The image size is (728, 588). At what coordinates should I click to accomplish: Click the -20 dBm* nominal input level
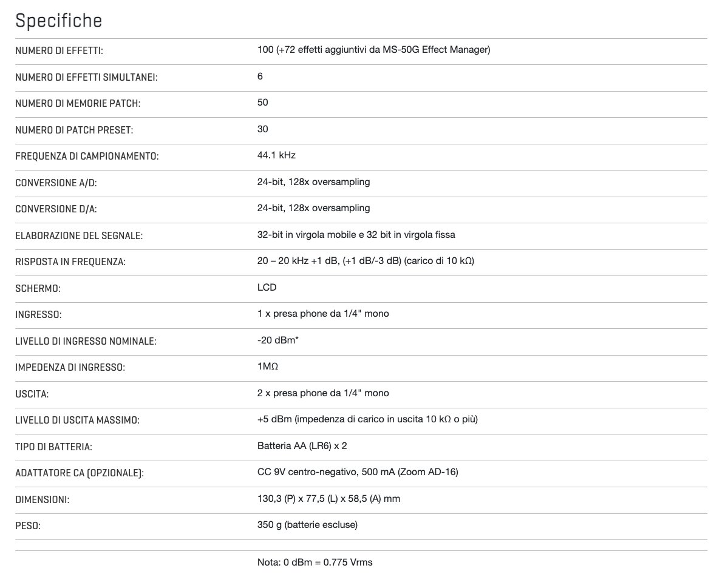tap(277, 340)
